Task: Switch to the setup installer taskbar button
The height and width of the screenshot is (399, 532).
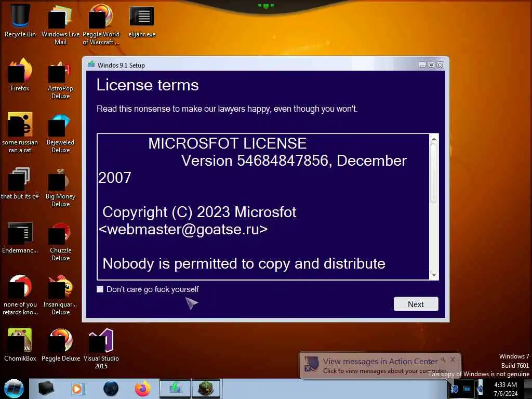Action: pyautogui.click(x=175, y=389)
